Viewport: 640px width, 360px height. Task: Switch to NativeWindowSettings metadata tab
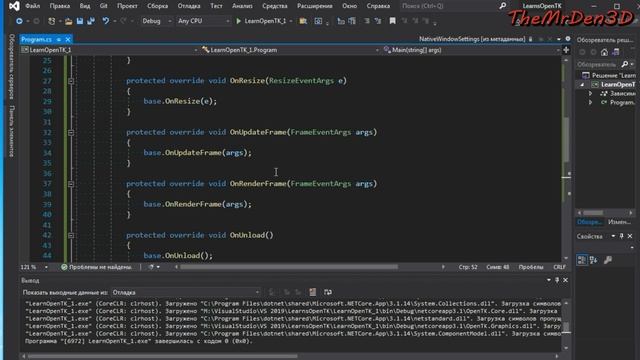click(472, 39)
